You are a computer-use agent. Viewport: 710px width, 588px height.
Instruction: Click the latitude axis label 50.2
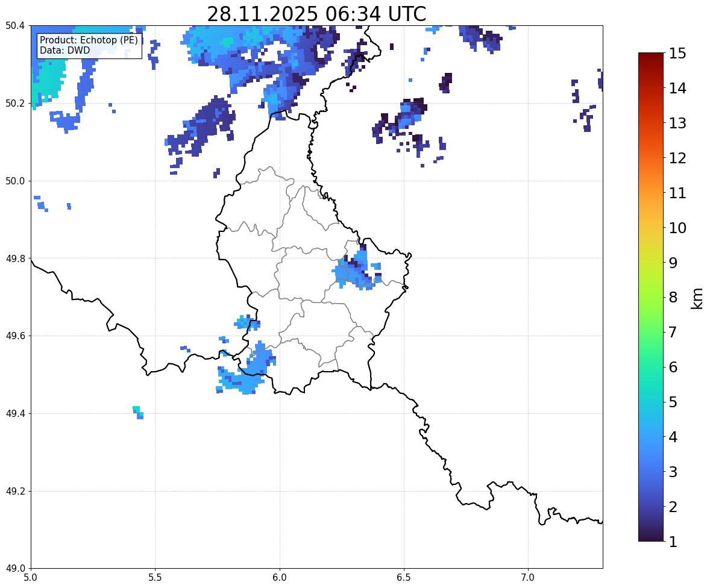(15, 104)
